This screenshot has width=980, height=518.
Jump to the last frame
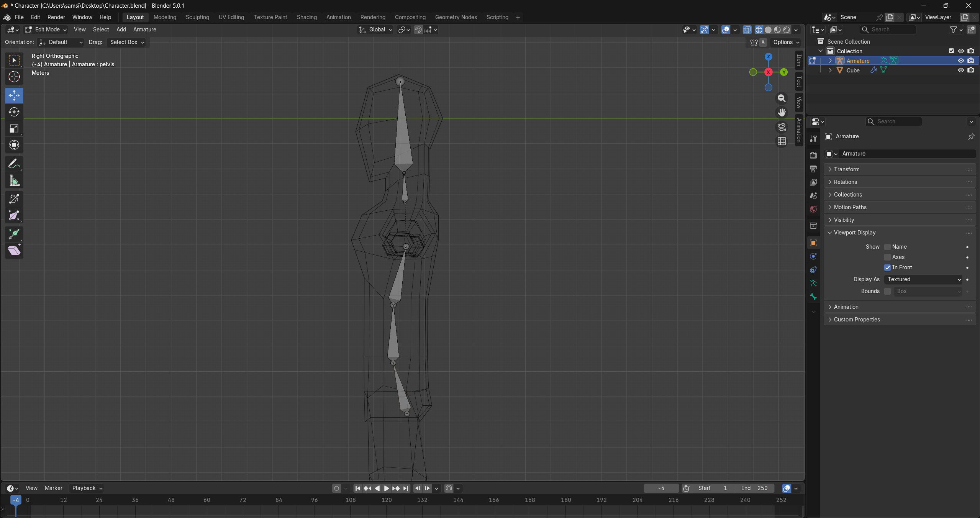[x=406, y=488]
